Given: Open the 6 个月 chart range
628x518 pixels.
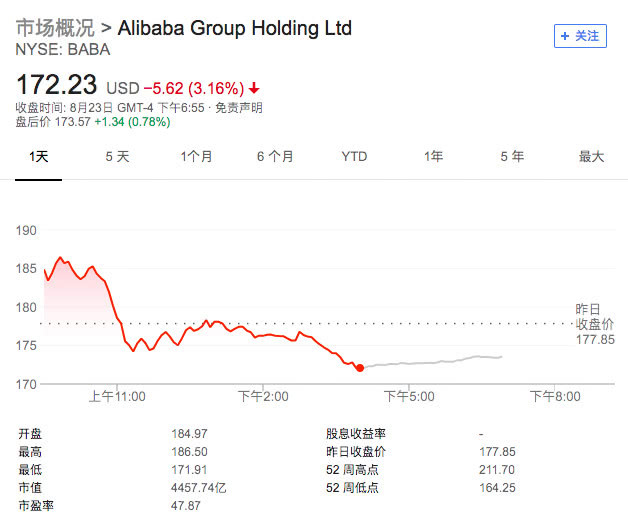Looking at the screenshot, I should pos(275,157).
